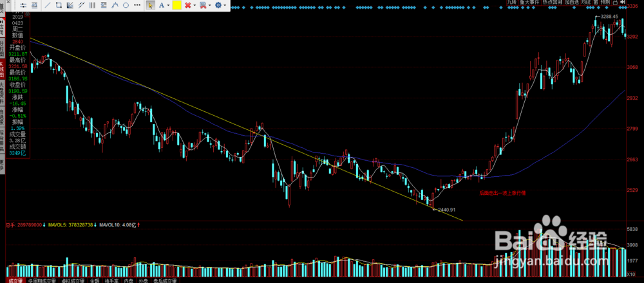
Task: Select the 多周期成交量 indicator tab
Action: click(42, 281)
